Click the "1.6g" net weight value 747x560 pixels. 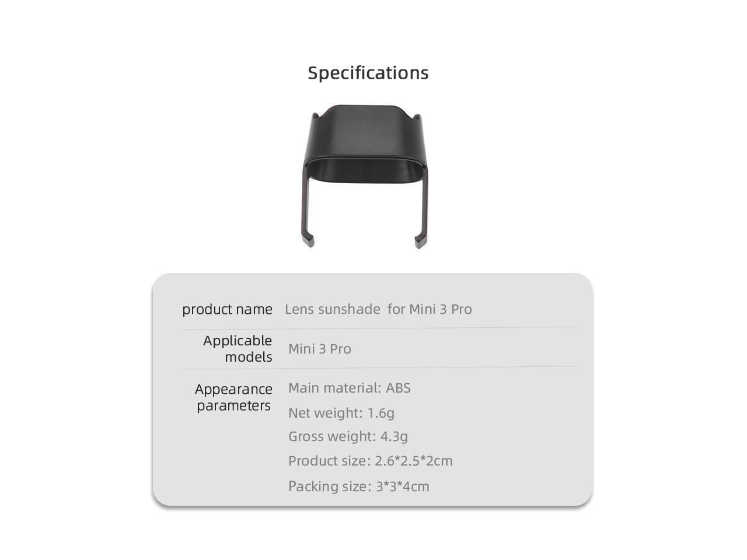click(381, 413)
